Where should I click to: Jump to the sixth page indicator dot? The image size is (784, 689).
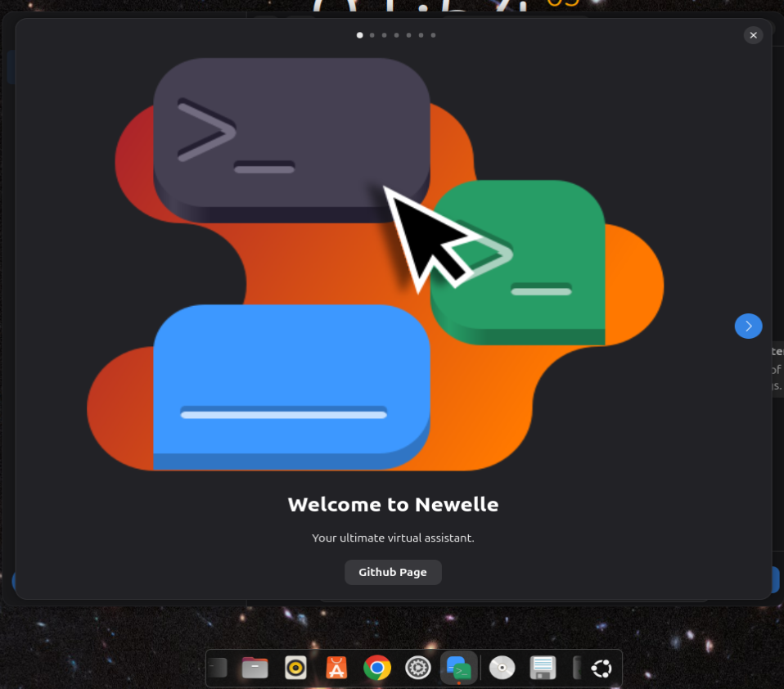pyautogui.click(x=421, y=35)
